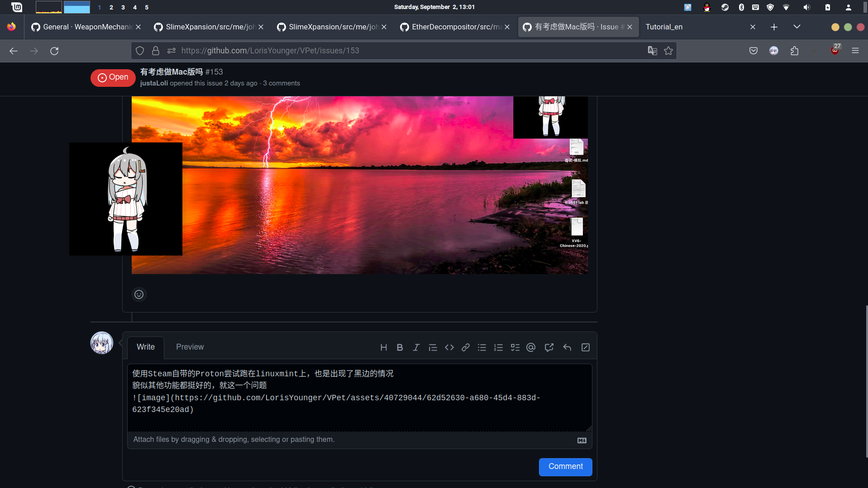Add a bulleted list
This screenshot has height=488, width=868.
(482, 347)
